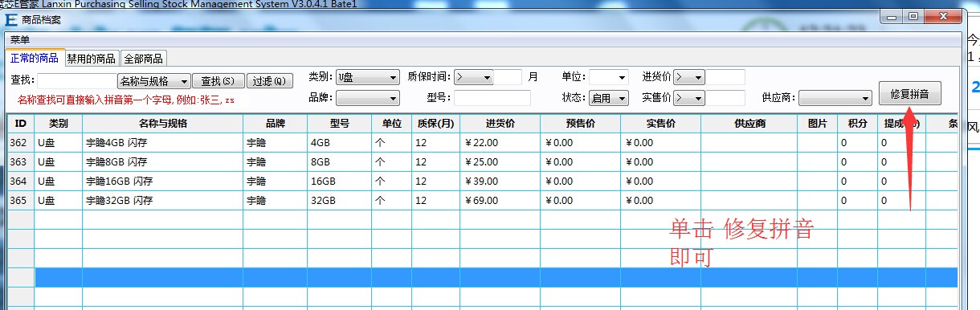Open the 类别 dropdown showing U盘

click(x=368, y=77)
